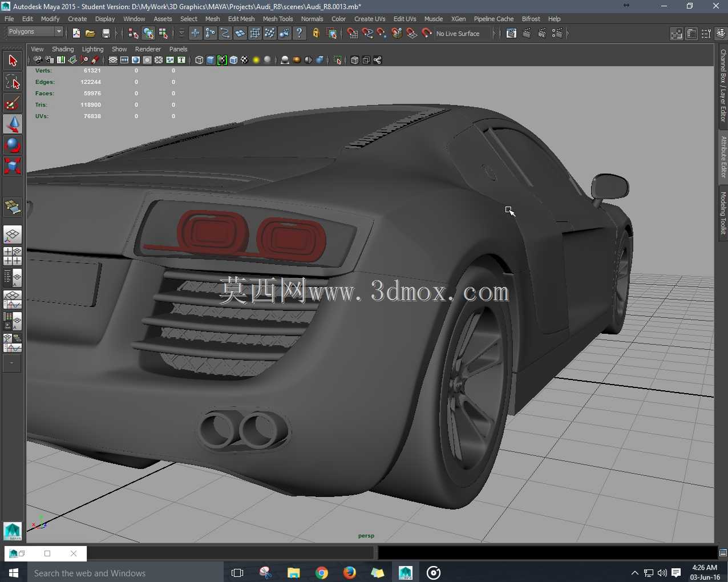This screenshot has width=728, height=582.
Task: Click the question mark selection mask icon
Action: pyautogui.click(x=299, y=34)
